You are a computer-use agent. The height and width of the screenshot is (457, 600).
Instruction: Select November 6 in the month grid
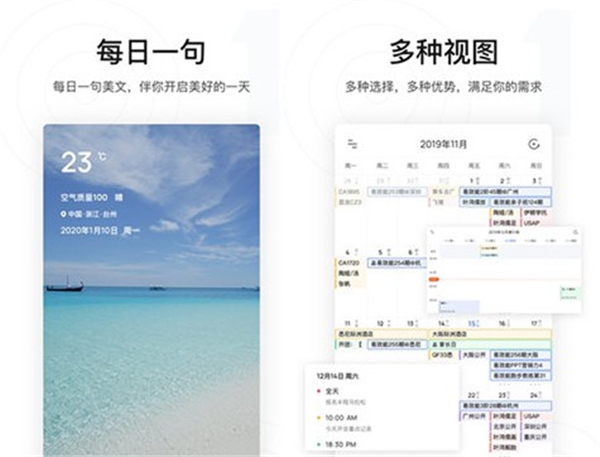(413, 252)
